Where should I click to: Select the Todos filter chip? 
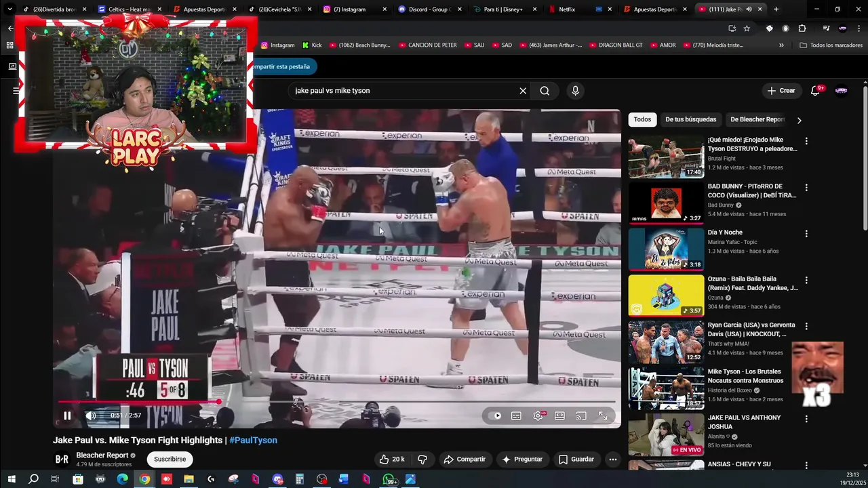[642, 119]
